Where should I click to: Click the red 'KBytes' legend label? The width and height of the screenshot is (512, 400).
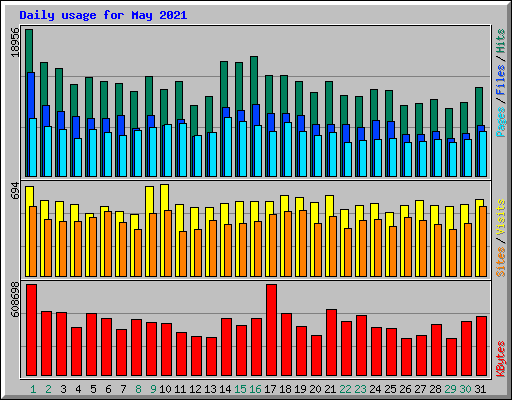500,359
